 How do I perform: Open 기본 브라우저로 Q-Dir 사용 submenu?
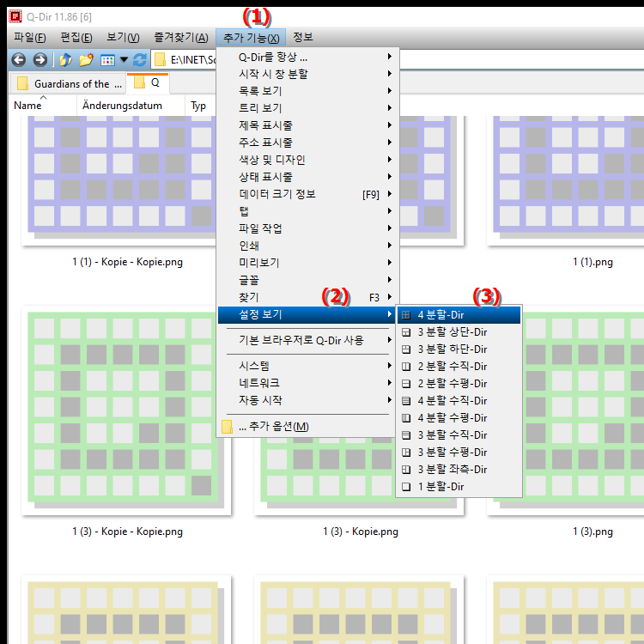[306, 341]
